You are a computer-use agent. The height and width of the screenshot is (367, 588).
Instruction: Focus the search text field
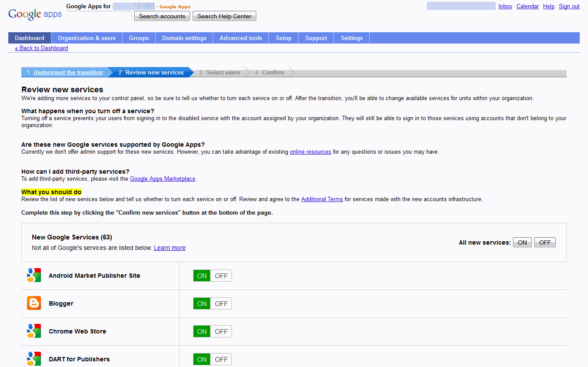(99, 16)
